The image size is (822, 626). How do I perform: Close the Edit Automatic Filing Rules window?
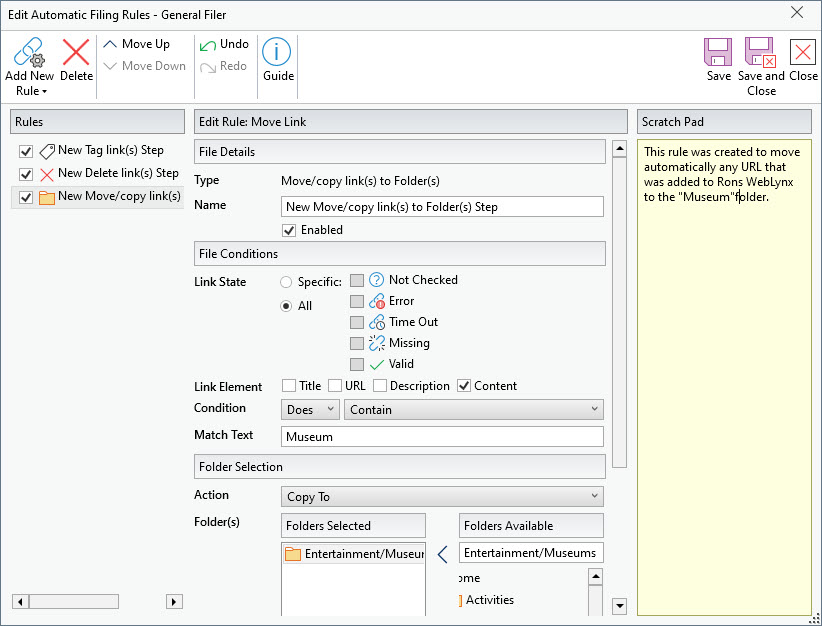(x=797, y=13)
